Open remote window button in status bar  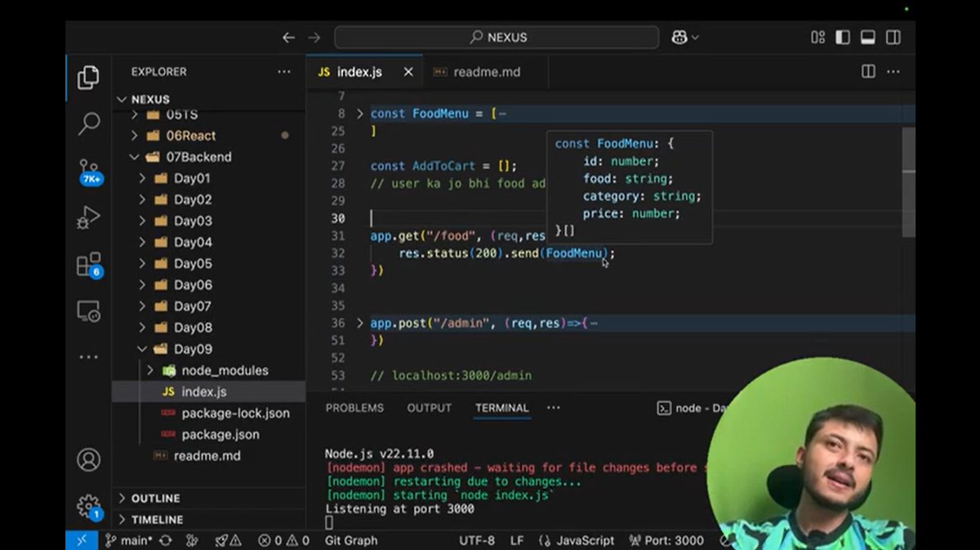click(81, 540)
